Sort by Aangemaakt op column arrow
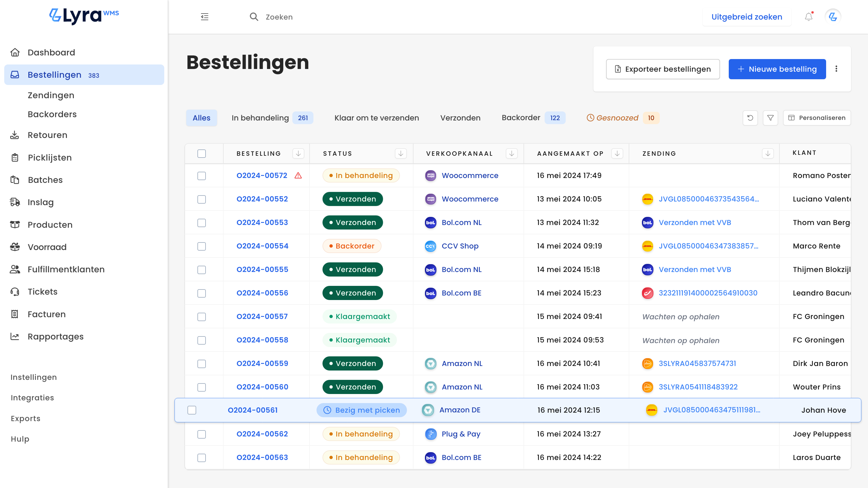The height and width of the screenshot is (488, 868). pos(617,154)
